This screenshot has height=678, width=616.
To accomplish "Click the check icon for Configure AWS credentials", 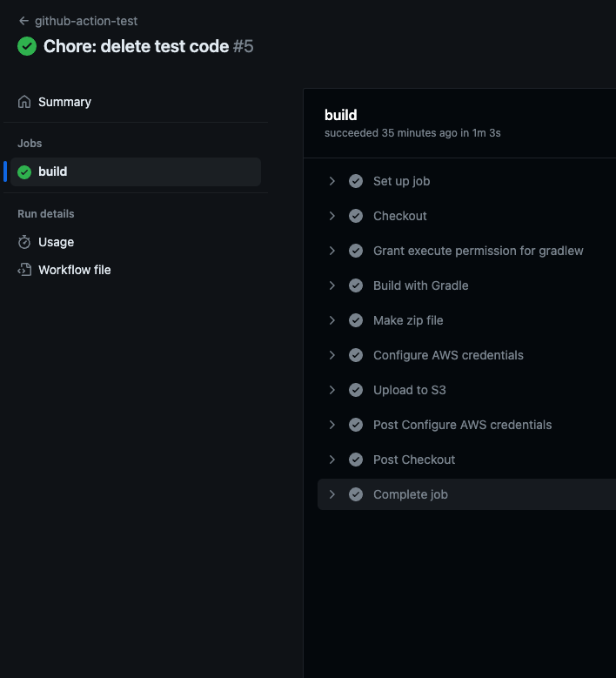I will pyautogui.click(x=356, y=355).
